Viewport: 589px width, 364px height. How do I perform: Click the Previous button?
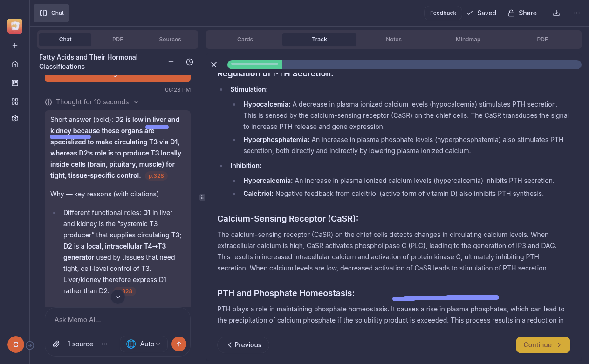243,345
